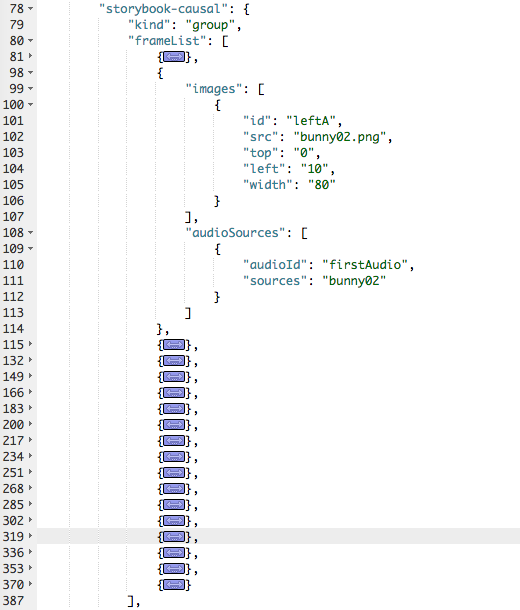Screen dimensions: 520x610
Task: Expand the folded block at line 336
Action: click(30, 552)
